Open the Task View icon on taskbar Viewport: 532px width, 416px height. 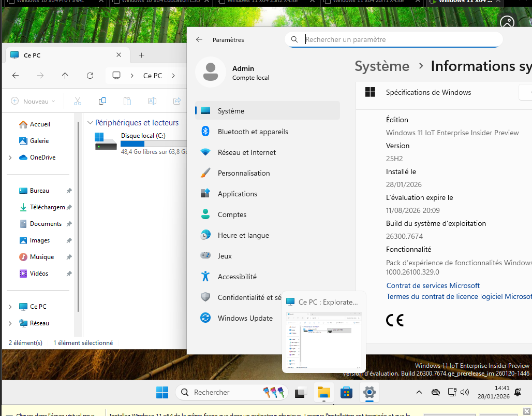pos(301,392)
